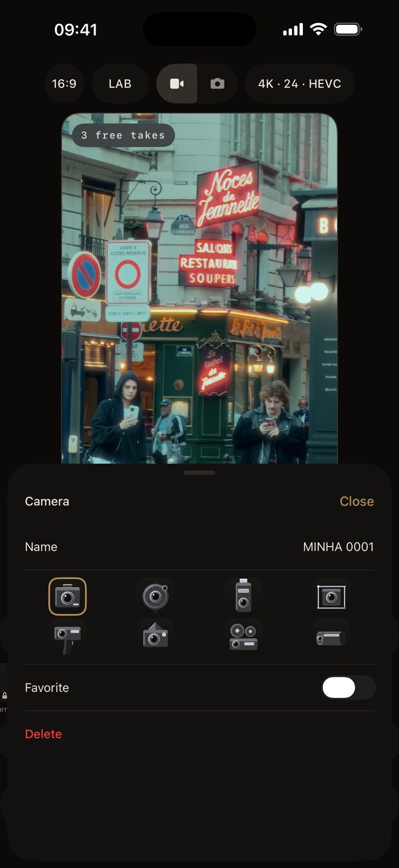Edit the camera name MINHA 0001
399x868 pixels.
click(x=338, y=547)
